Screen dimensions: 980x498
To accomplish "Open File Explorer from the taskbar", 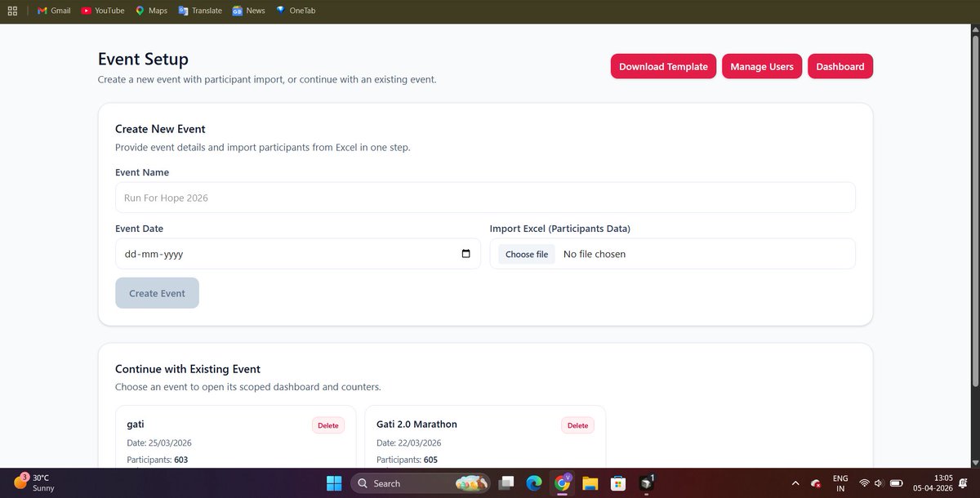I will pos(590,483).
